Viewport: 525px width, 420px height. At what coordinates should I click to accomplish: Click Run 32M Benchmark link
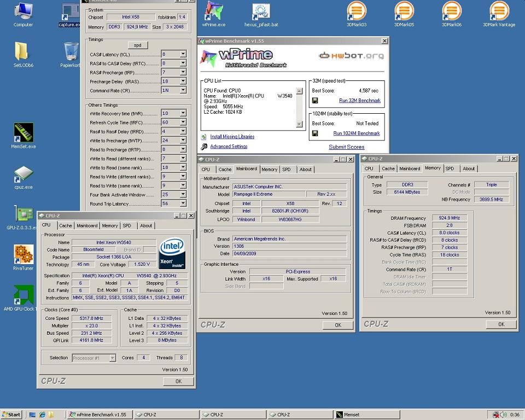click(x=360, y=101)
